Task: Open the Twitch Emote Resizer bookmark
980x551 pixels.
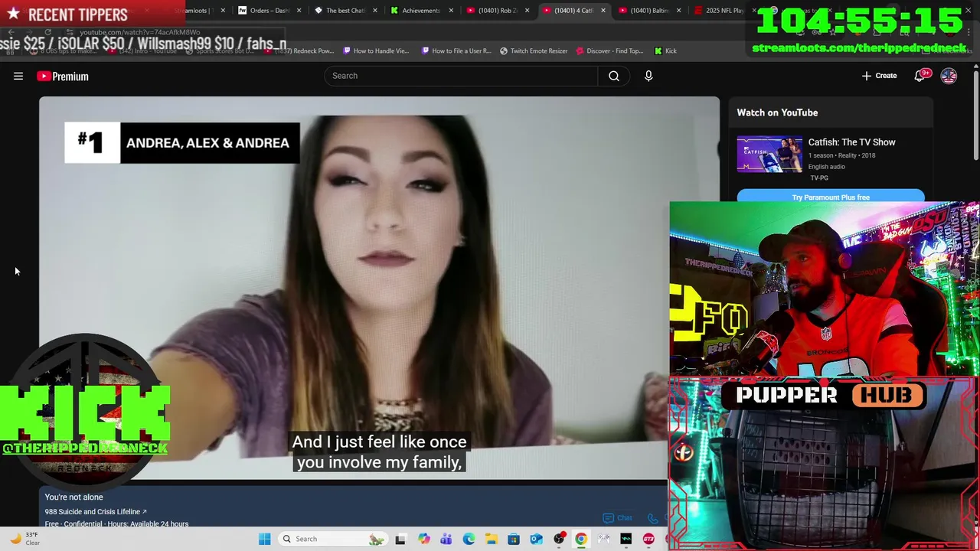Action: (x=534, y=51)
